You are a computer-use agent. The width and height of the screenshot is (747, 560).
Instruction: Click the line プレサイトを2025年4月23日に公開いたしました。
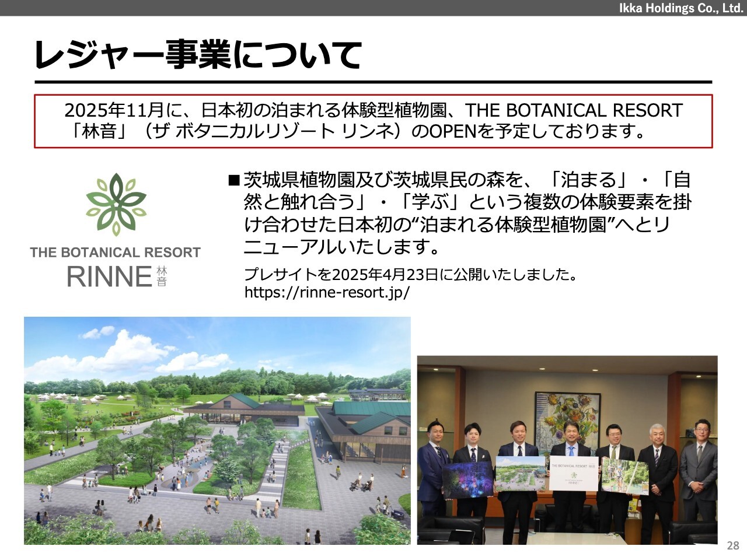411,274
